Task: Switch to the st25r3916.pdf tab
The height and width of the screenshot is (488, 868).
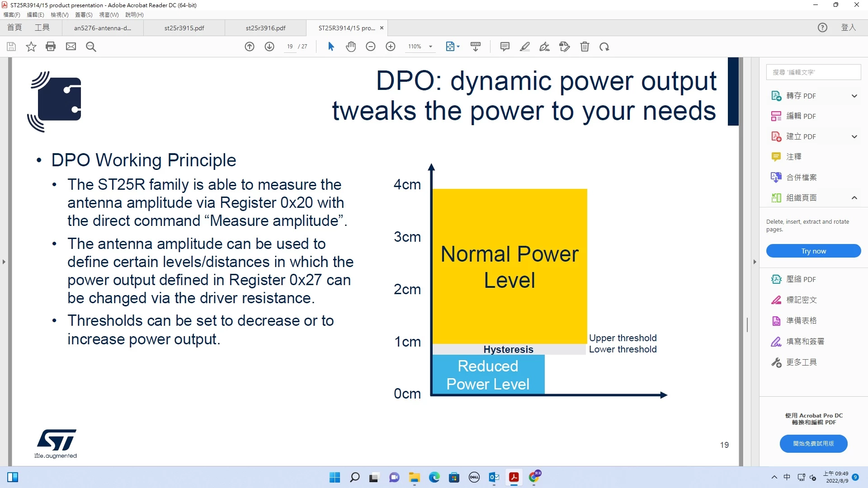Action: tap(265, 28)
